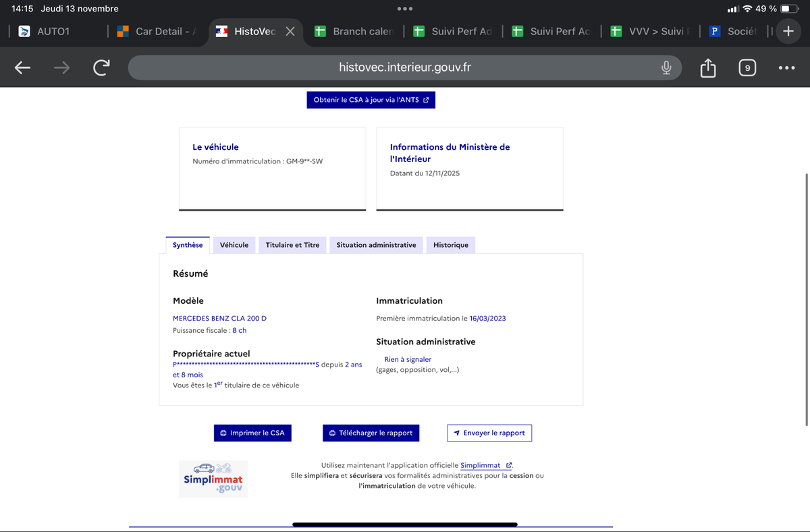Open the Titulaire et Titre tab
The image size is (810, 532).
(x=292, y=245)
